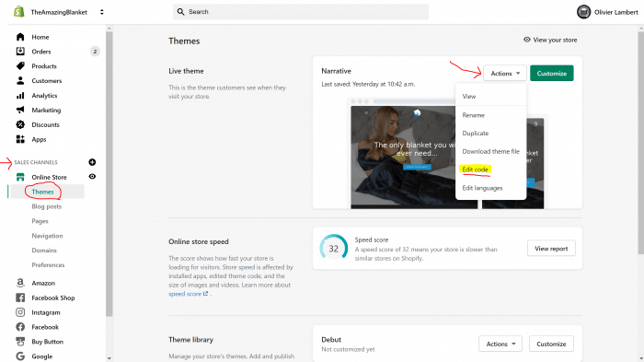Choose Edit code from Actions menu
The image size is (644, 362).
(x=476, y=169)
